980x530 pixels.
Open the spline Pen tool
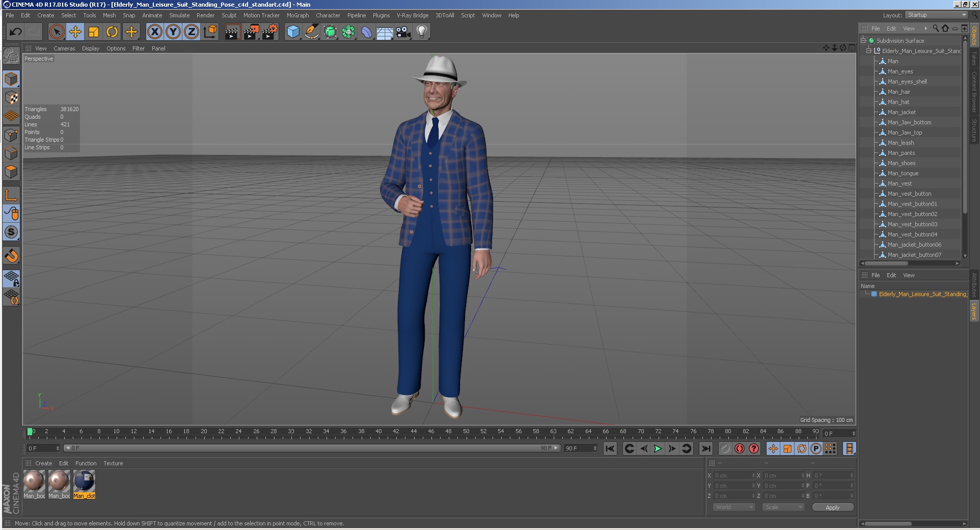coord(311,32)
